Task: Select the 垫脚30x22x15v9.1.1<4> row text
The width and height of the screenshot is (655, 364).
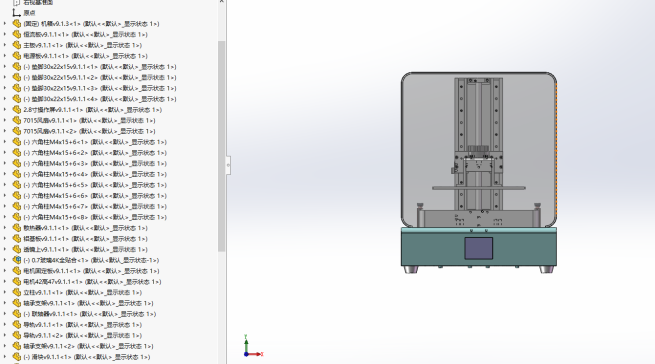Action: point(100,99)
